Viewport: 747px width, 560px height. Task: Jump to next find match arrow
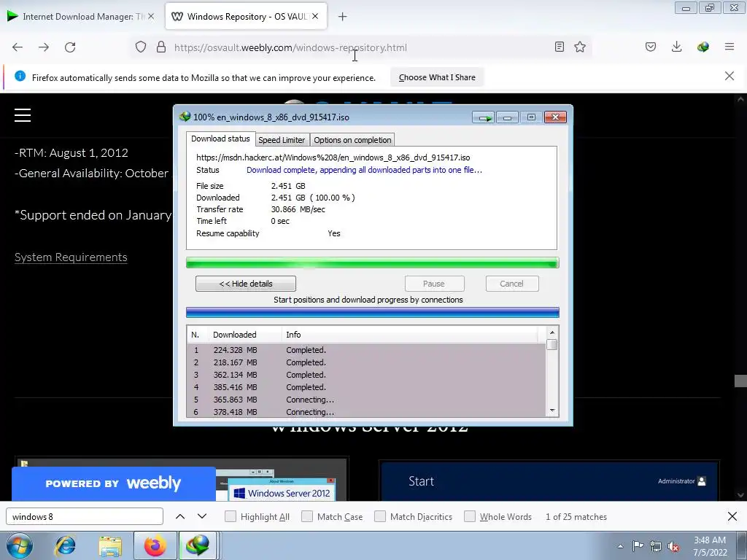202,516
